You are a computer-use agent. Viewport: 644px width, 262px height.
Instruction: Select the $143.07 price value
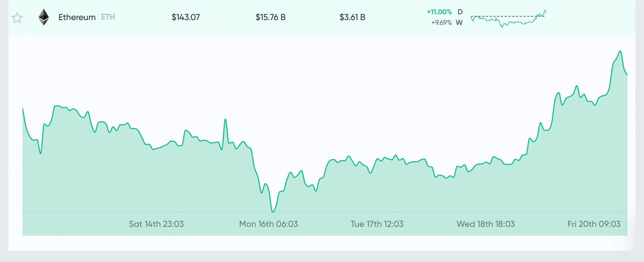point(186,17)
